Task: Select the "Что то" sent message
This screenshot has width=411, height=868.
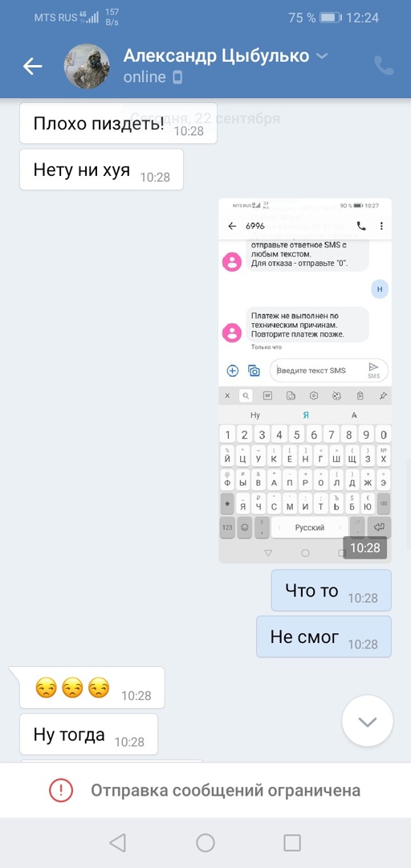Action: pyautogui.click(x=332, y=590)
